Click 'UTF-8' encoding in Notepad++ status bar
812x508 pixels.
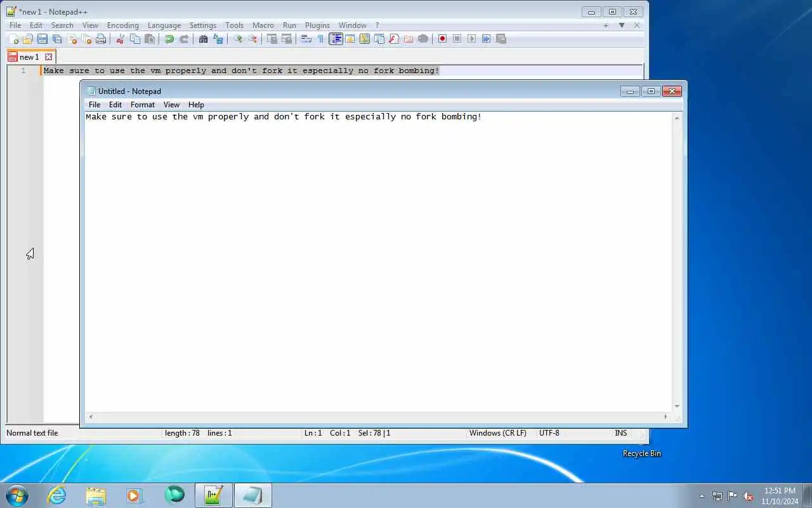coord(549,433)
